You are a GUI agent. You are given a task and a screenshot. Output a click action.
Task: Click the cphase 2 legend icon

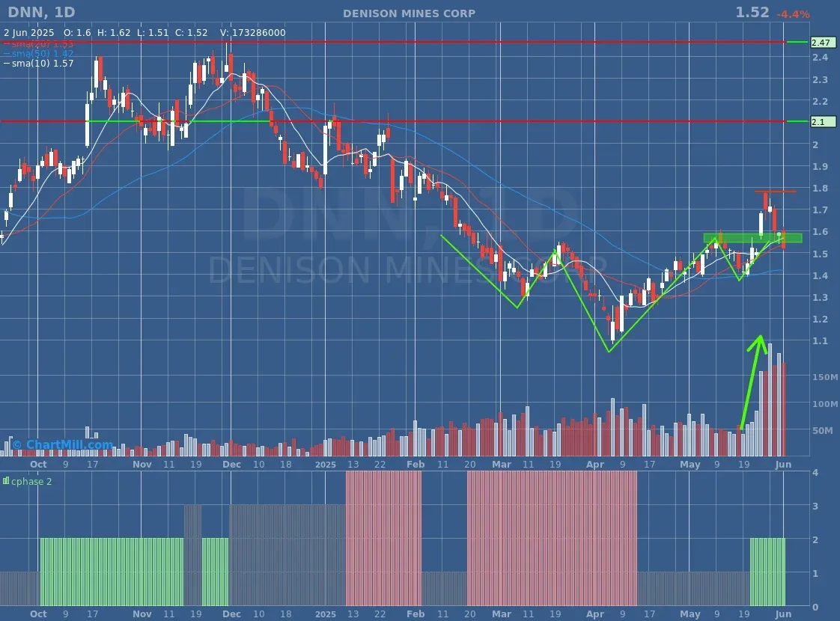click(x=6, y=481)
